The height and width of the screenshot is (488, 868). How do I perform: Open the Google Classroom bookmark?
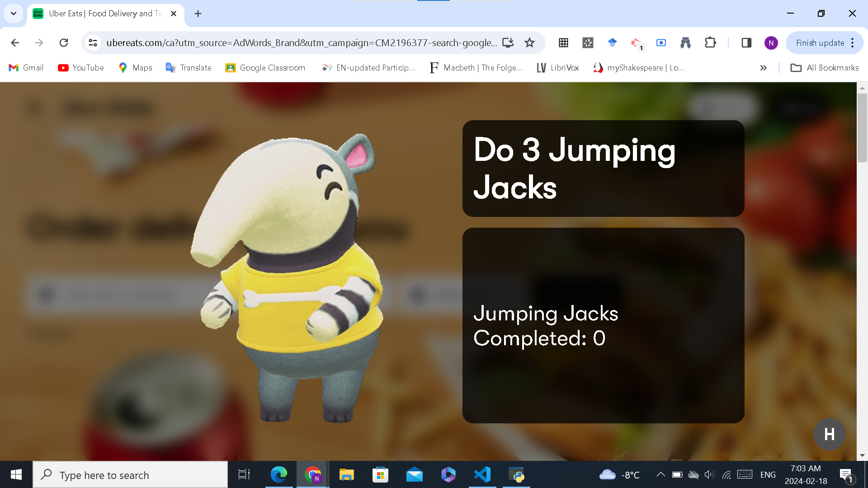(265, 68)
